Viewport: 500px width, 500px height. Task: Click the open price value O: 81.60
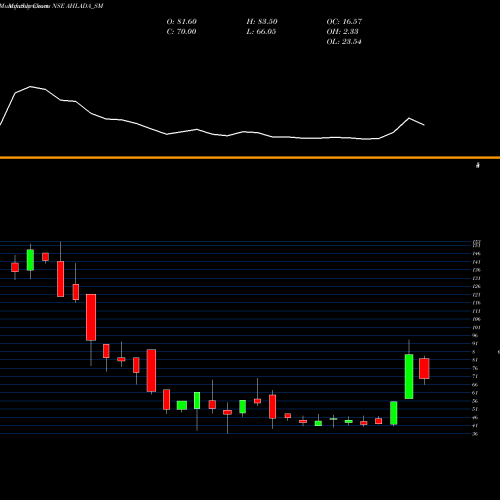181,22
